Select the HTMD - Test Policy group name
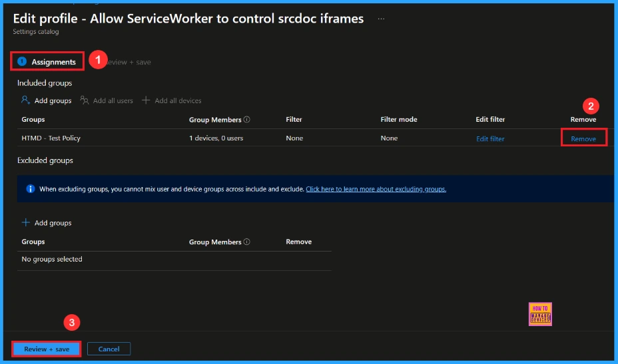Screen dimensions: 618x364 pyautogui.click(x=51, y=138)
